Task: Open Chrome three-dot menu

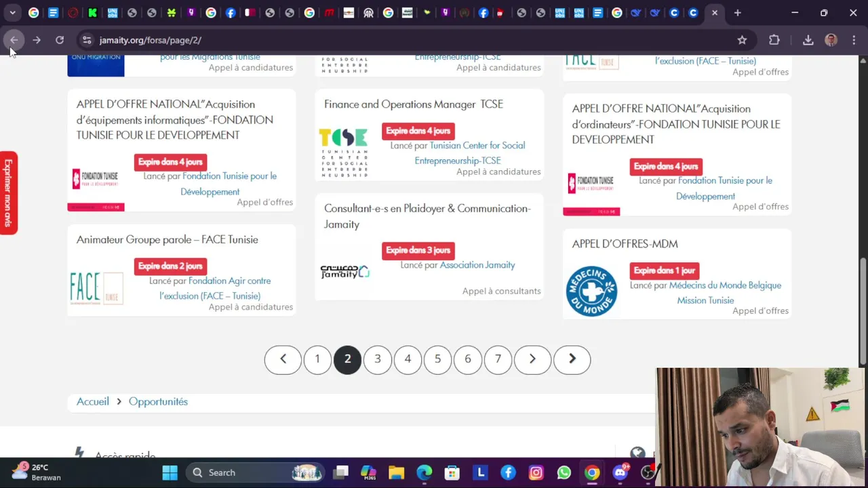Action: click(x=854, y=40)
